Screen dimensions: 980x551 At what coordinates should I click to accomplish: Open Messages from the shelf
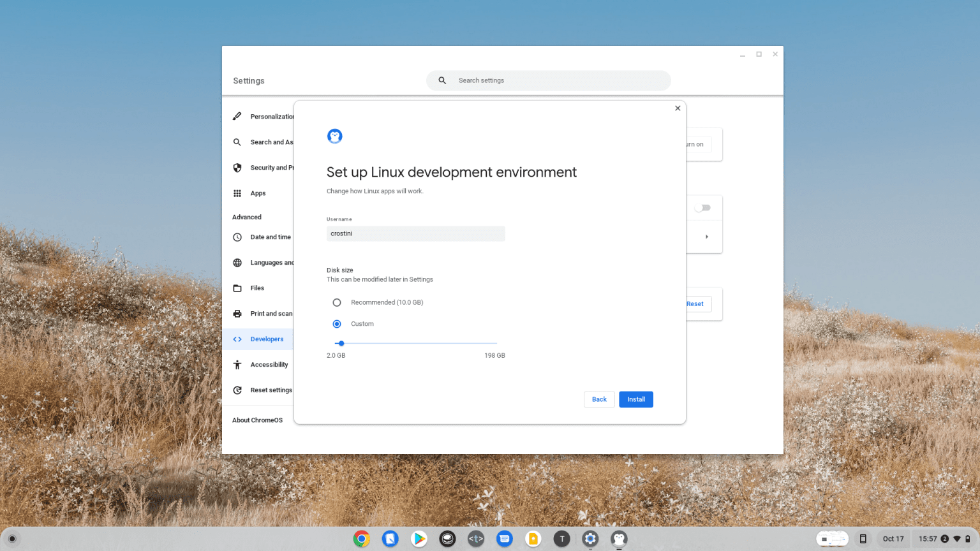click(x=504, y=539)
